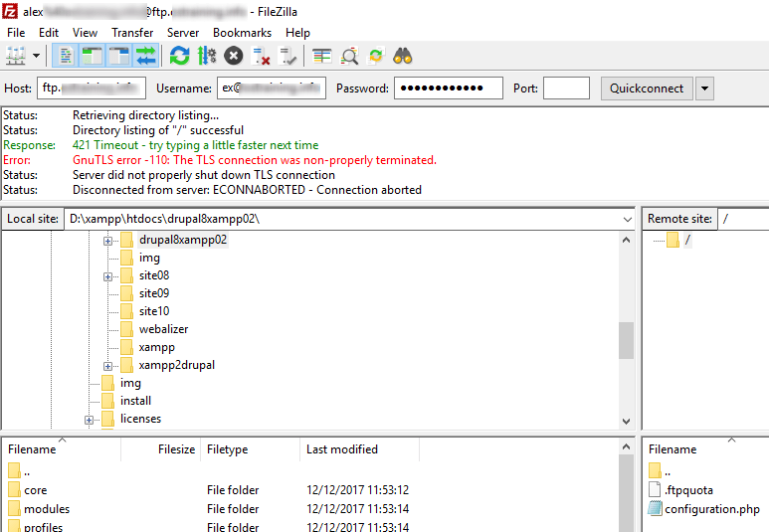Viewport: 769px width, 532px height.
Task: Open directory listing filters dialog
Action: point(321,56)
